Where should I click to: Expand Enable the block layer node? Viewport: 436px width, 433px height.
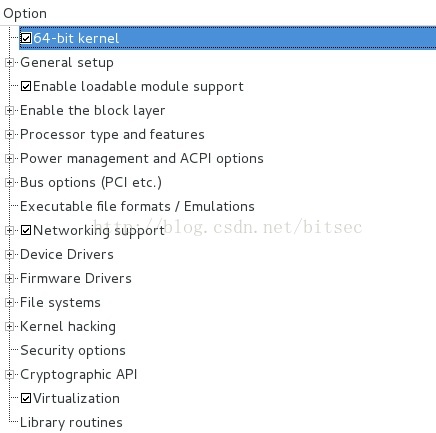9,110
